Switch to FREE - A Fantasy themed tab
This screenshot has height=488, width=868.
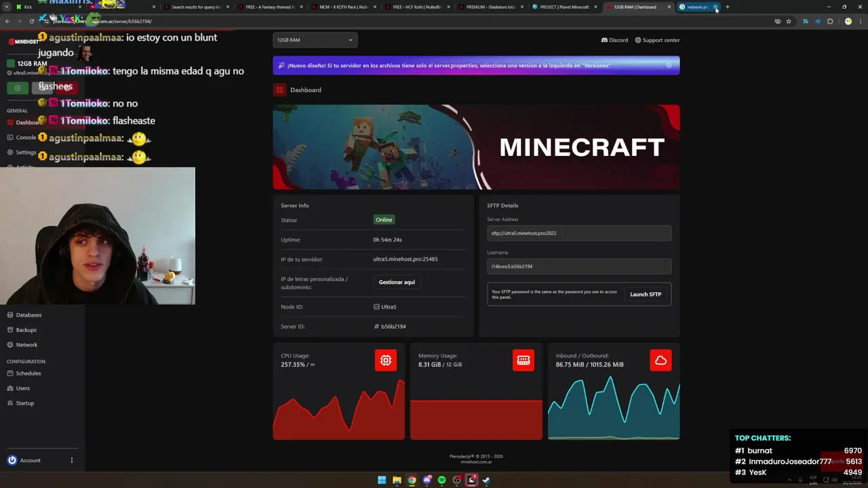click(x=269, y=7)
